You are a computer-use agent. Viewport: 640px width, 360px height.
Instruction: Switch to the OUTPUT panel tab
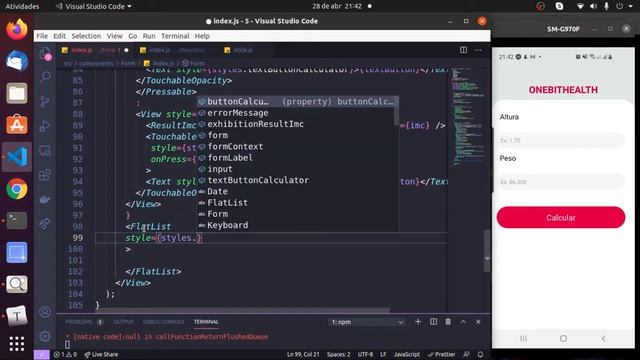(123, 322)
